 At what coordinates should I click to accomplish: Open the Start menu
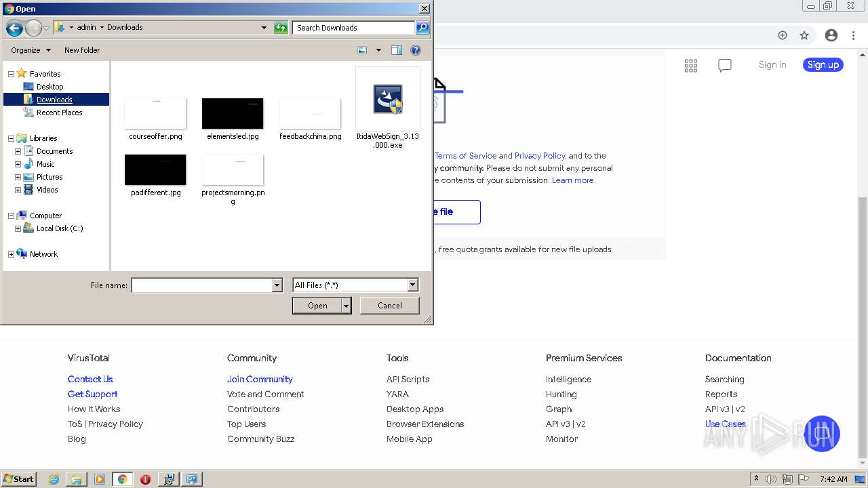[18, 479]
